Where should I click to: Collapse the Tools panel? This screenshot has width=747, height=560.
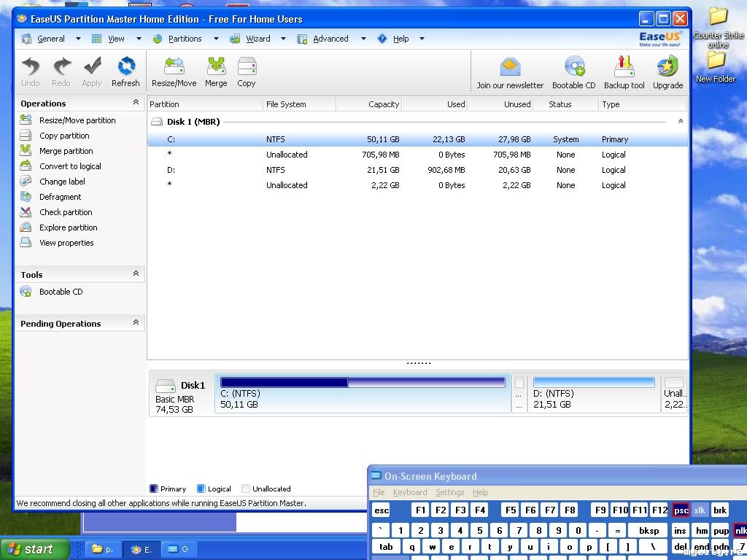click(136, 273)
